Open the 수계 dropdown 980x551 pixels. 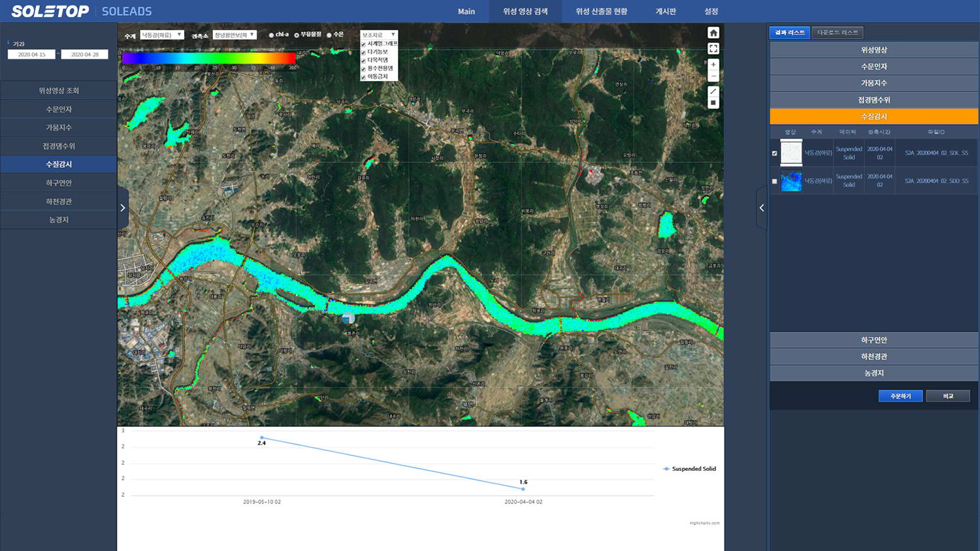coord(161,35)
